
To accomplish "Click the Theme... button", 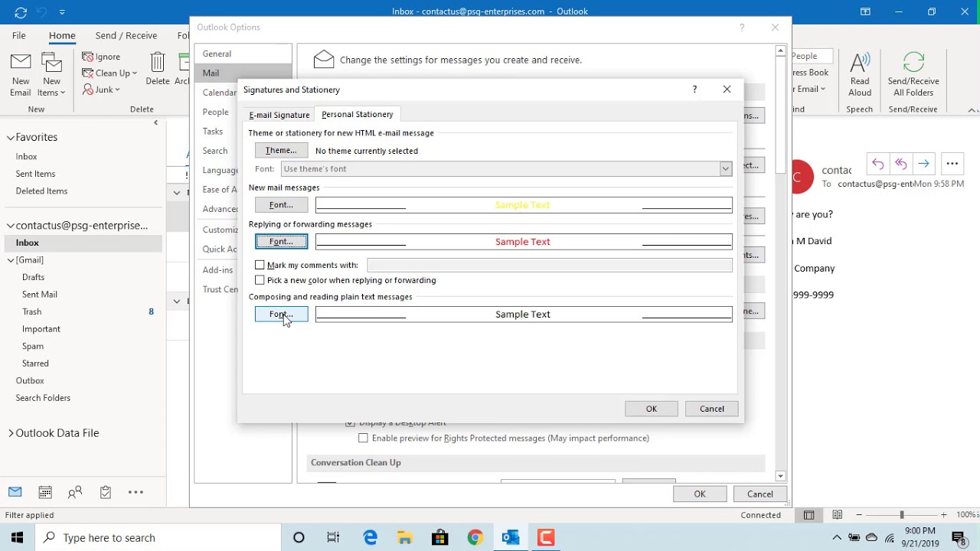I will pos(281,151).
